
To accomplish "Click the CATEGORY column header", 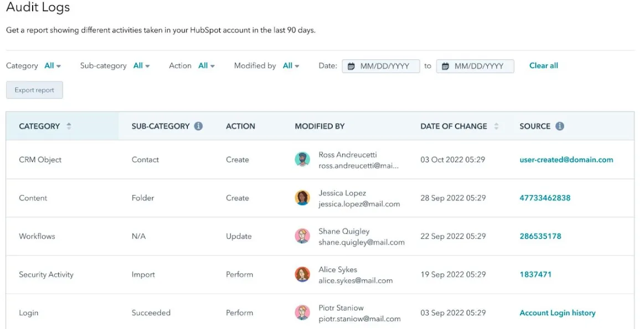I will pos(39,126).
